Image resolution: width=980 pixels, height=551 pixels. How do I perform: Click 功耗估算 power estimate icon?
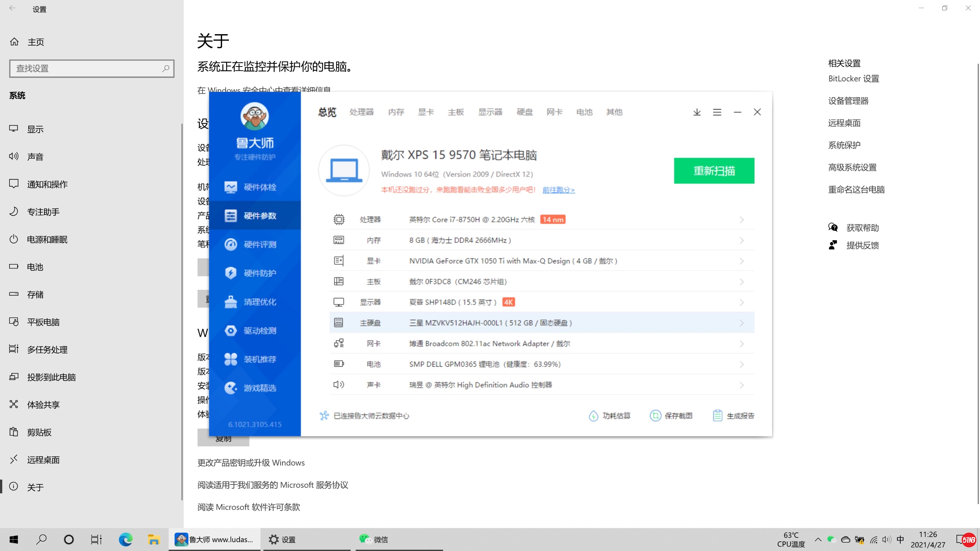(x=593, y=415)
